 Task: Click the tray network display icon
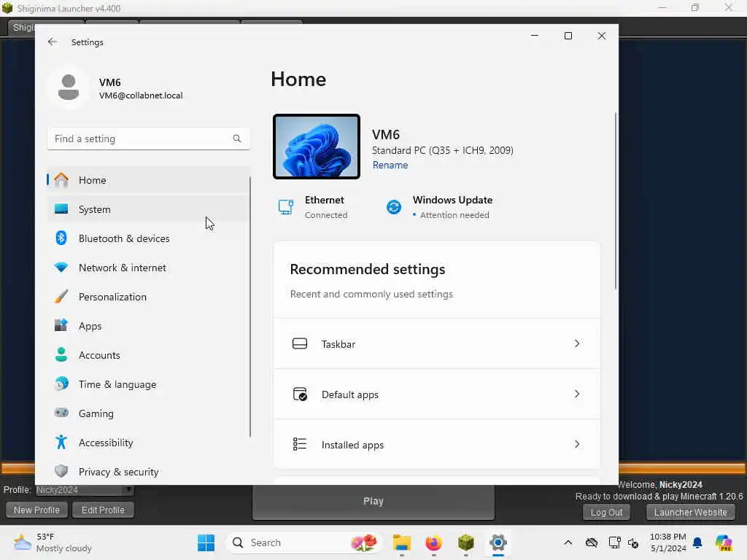point(614,542)
